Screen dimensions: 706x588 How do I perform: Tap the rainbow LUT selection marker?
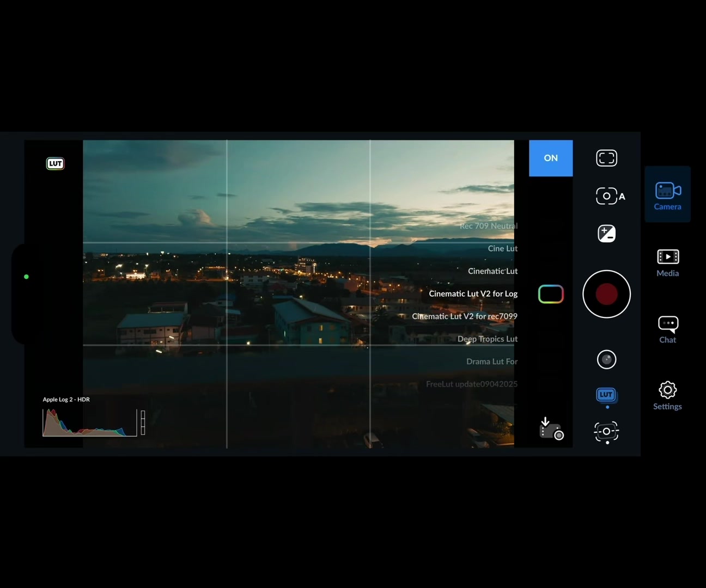[551, 294]
